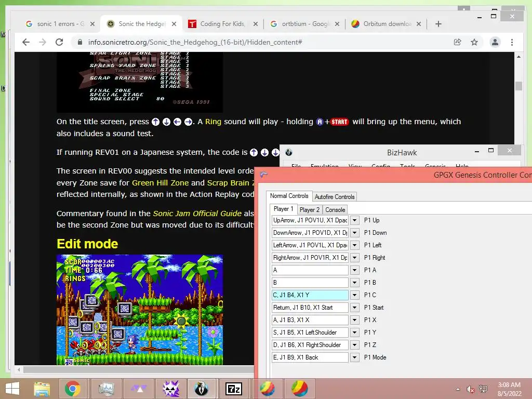Expand the P1 A binding dropdown

click(x=354, y=270)
